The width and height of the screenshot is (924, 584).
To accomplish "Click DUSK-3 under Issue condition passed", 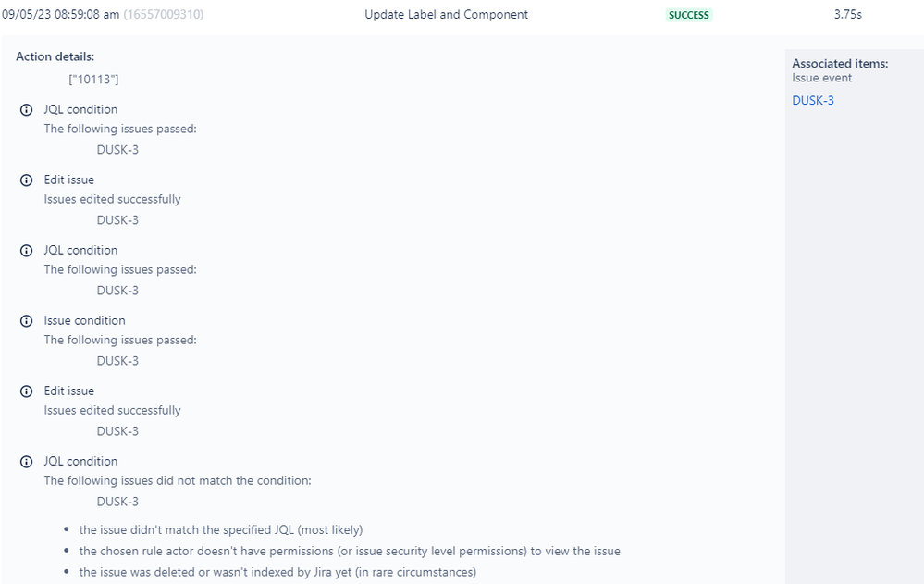I will pyautogui.click(x=117, y=361).
